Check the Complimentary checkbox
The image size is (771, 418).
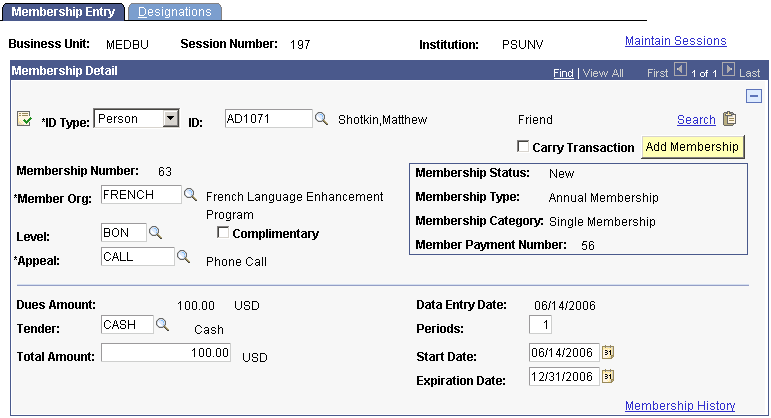point(223,234)
